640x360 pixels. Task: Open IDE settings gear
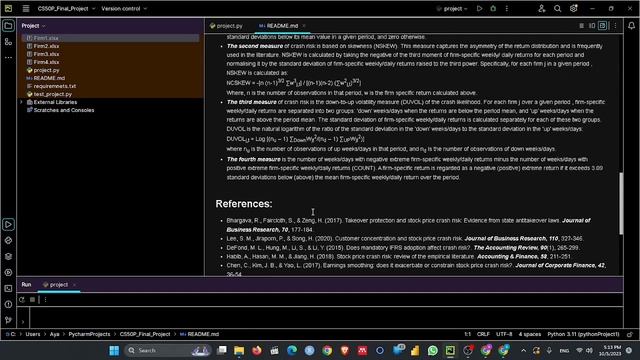[573, 9]
